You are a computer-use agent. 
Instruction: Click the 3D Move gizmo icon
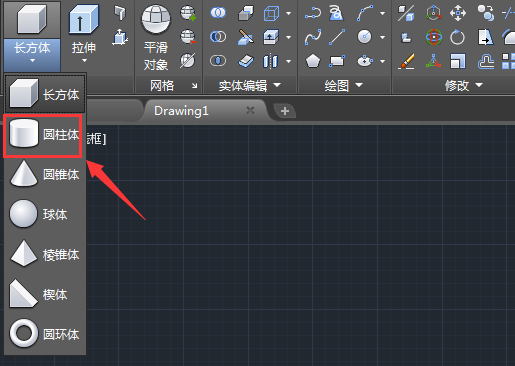tap(434, 13)
